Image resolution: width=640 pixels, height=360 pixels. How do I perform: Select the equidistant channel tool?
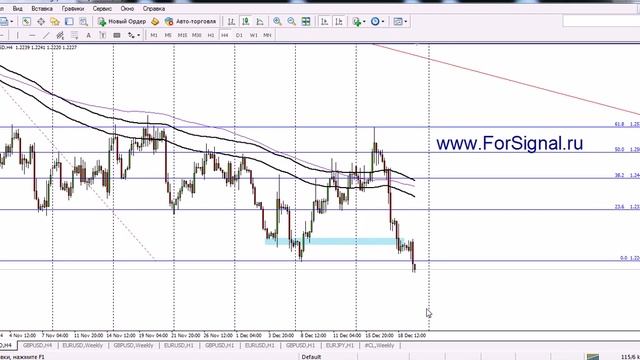(60, 36)
